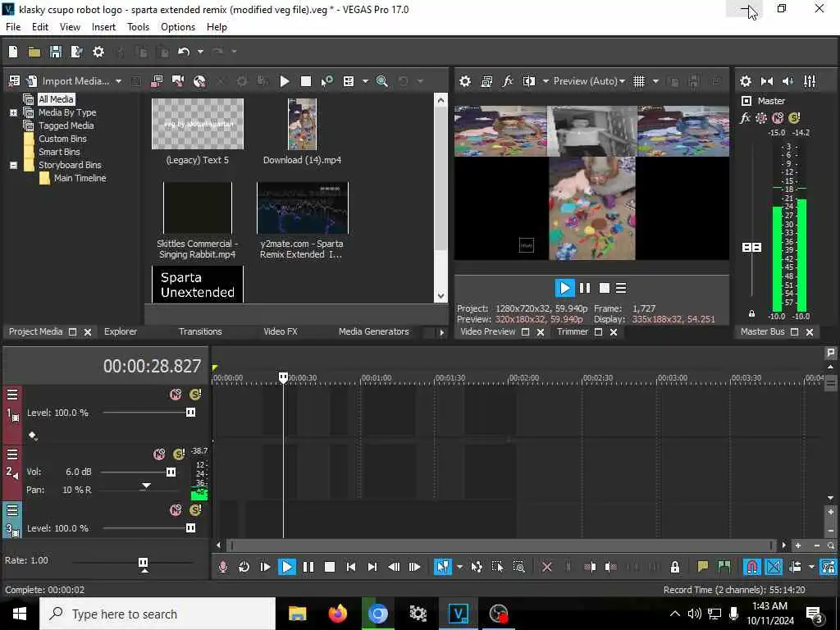The width and height of the screenshot is (840, 630).
Task: Open Mixing Console from Master Bus toolbar
Action: (810, 81)
